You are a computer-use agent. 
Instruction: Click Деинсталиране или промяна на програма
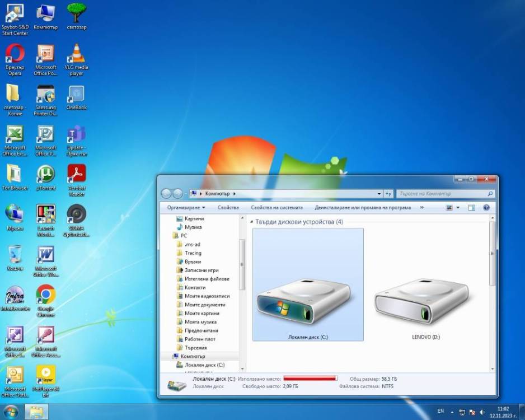coord(363,208)
